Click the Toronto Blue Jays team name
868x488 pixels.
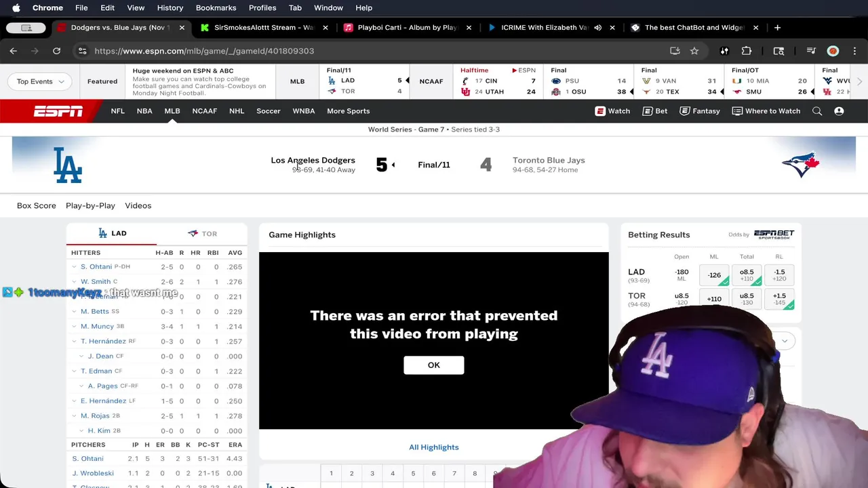coord(549,161)
